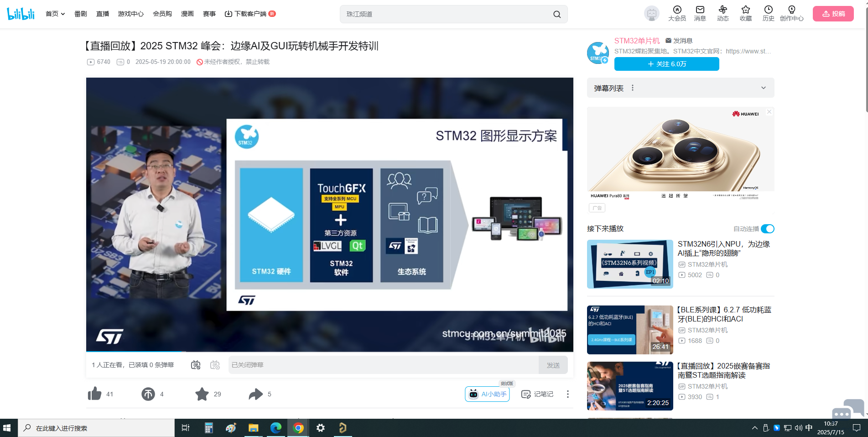The height and width of the screenshot is (437, 868).
Task: Open the 赛事 menu item
Action: click(x=209, y=14)
